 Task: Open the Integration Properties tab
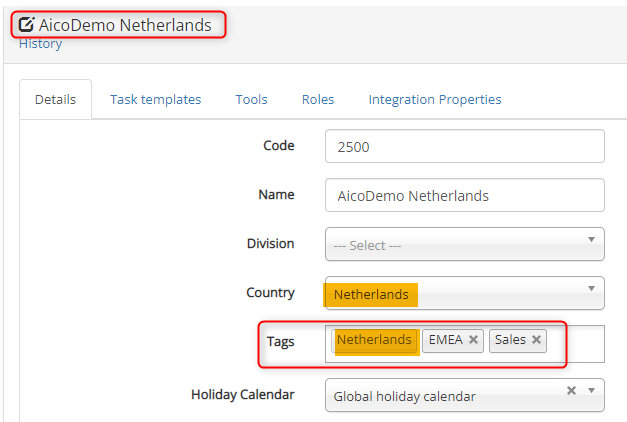click(435, 100)
